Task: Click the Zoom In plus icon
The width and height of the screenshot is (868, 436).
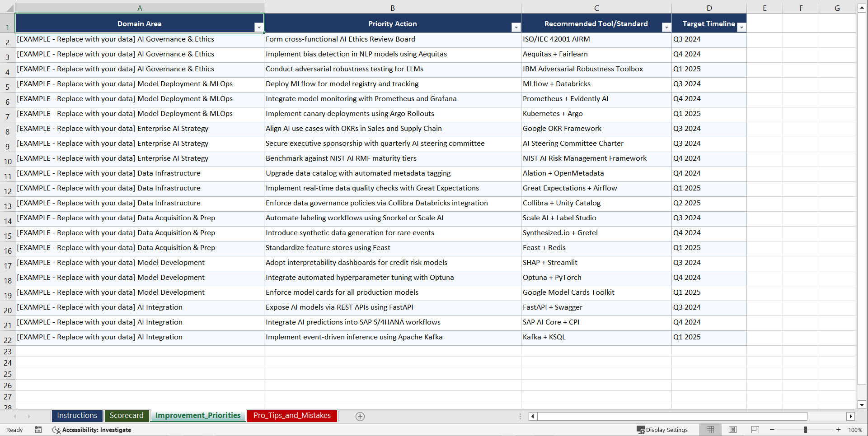Action: pos(838,430)
